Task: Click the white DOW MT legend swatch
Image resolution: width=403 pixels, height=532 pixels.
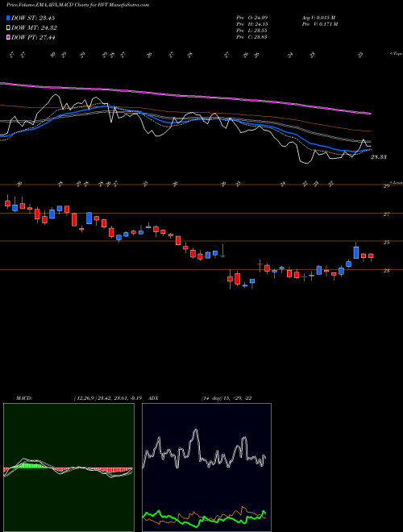Action: 8,28
